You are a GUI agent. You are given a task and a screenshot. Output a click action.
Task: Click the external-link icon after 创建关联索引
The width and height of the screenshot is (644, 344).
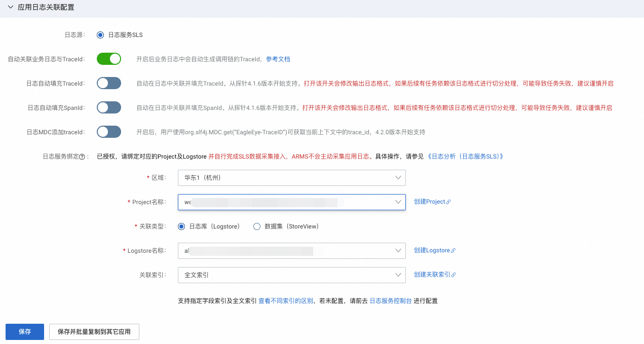click(453, 275)
